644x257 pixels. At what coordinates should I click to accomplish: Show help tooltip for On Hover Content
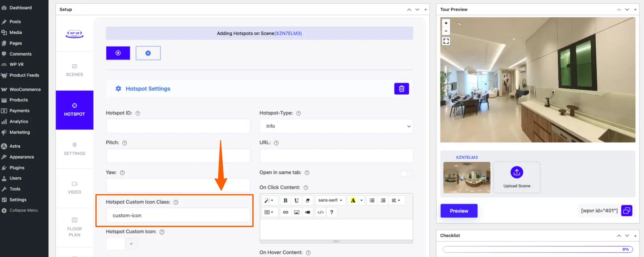point(308,253)
